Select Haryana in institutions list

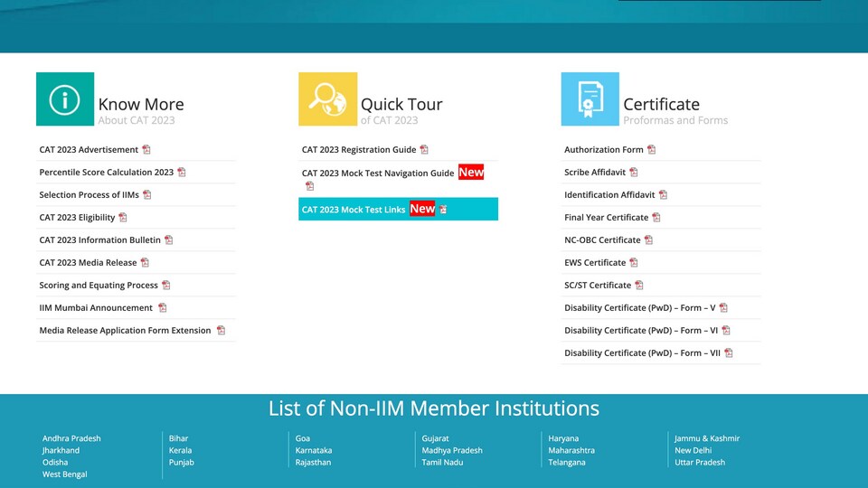[563, 438]
